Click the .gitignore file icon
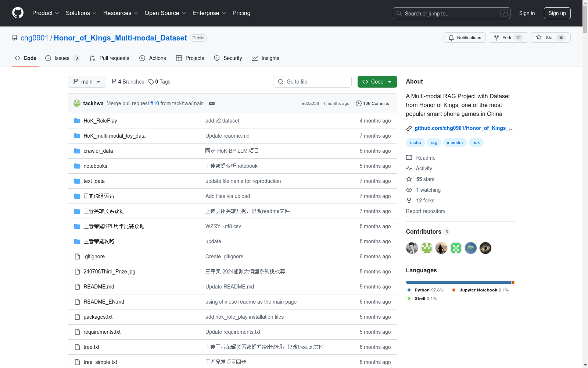This screenshot has width=588, height=368. click(x=77, y=256)
